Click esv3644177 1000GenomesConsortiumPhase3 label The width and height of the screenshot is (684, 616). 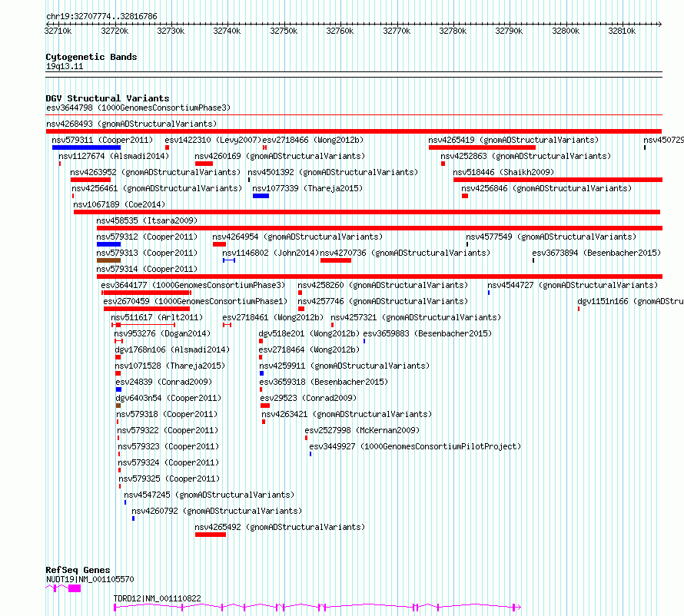[x=193, y=285]
